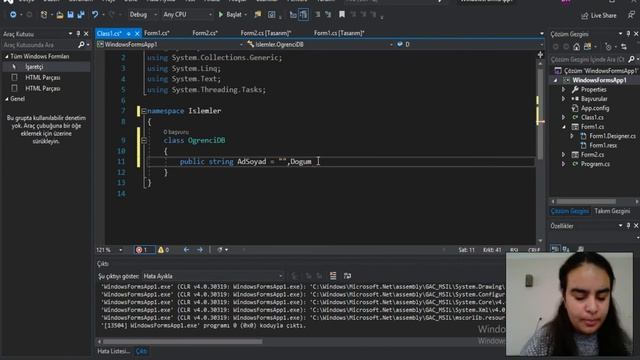The image size is (640, 360).
Task: Switch to the Form2.cs [Tasarım] tab
Action: pyautogui.click(x=266, y=33)
